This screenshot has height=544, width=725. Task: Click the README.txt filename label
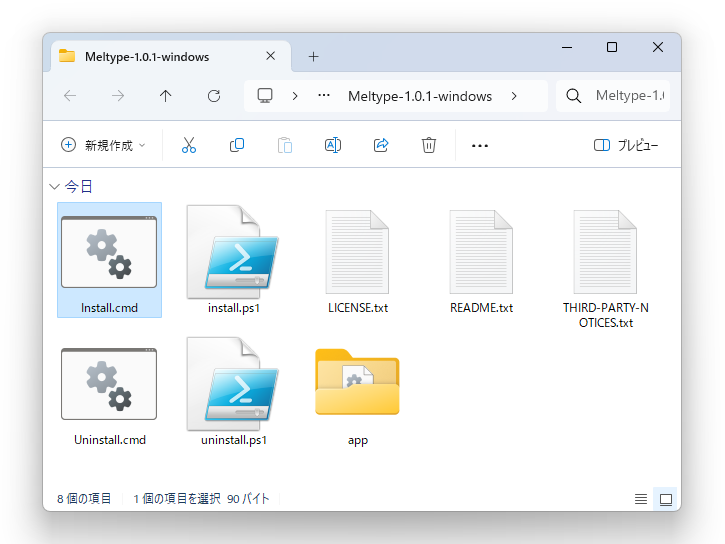[481, 308]
